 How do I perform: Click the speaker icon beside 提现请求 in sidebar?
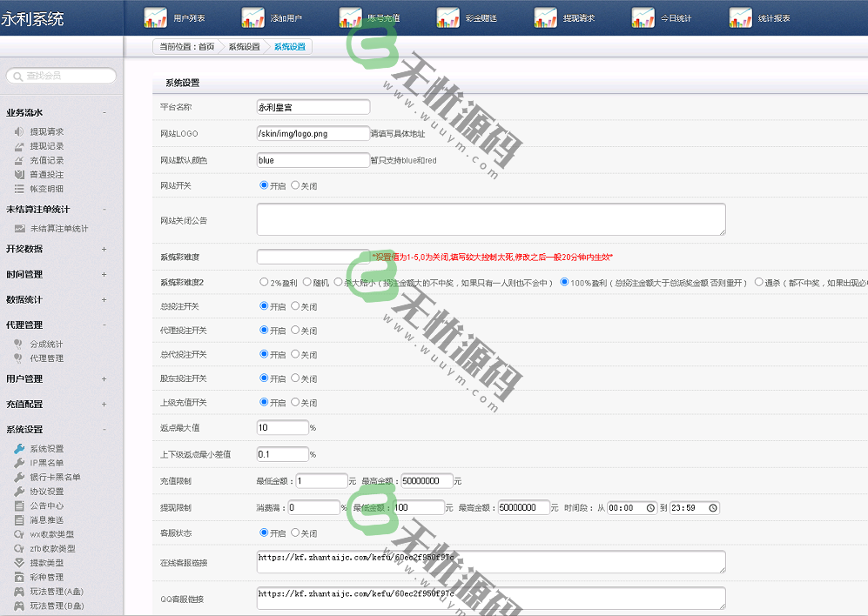coord(19,131)
